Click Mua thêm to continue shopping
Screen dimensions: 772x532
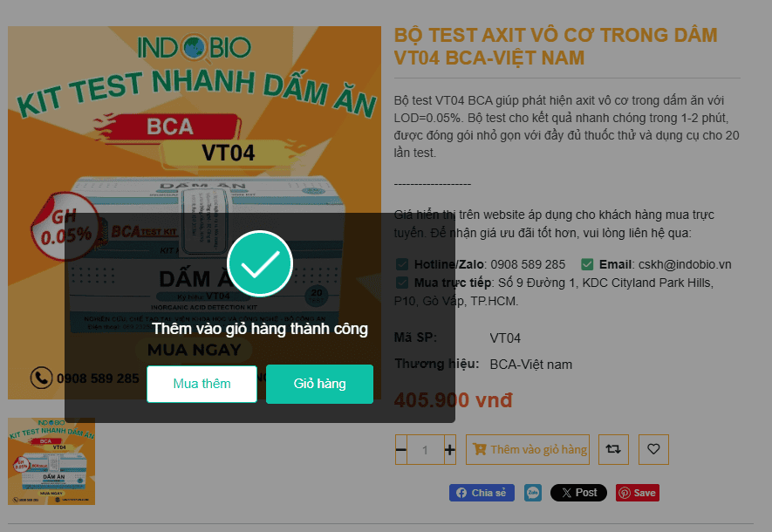point(202,384)
